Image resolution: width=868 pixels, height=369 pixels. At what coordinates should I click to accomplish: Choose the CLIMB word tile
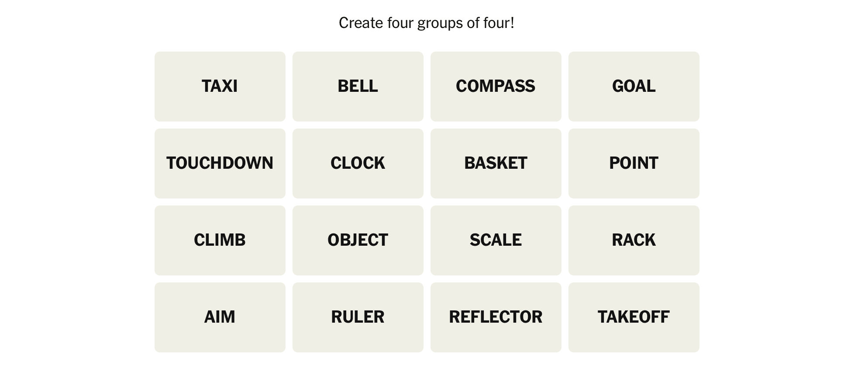(220, 240)
